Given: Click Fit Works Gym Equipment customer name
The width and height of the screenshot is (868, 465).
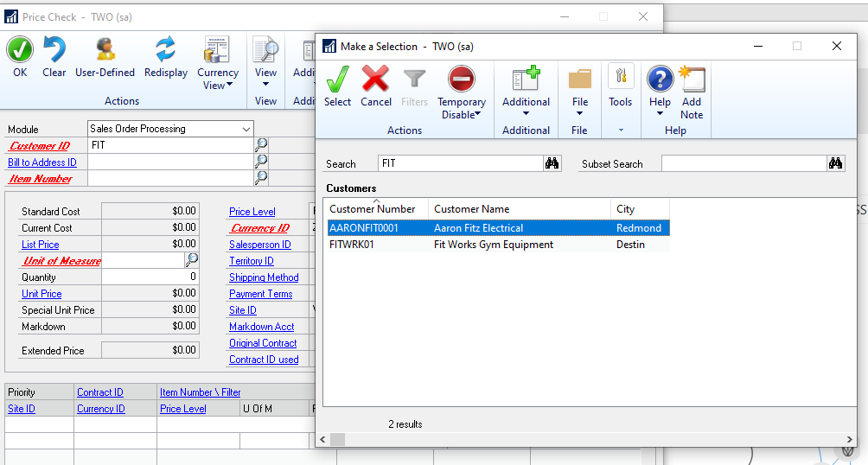Looking at the screenshot, I should (x=494, y=245).
